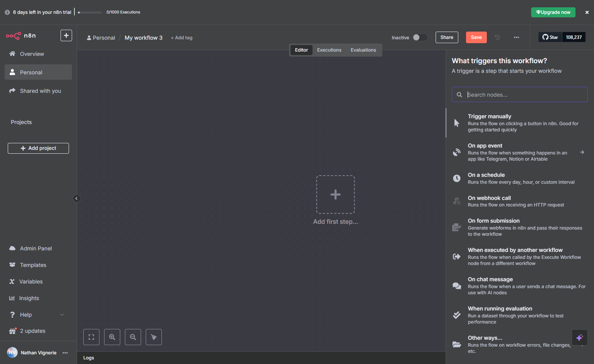The image size is (594, 364).
Task: Zoom in on the canvas
Action: [x=112, y=337]
